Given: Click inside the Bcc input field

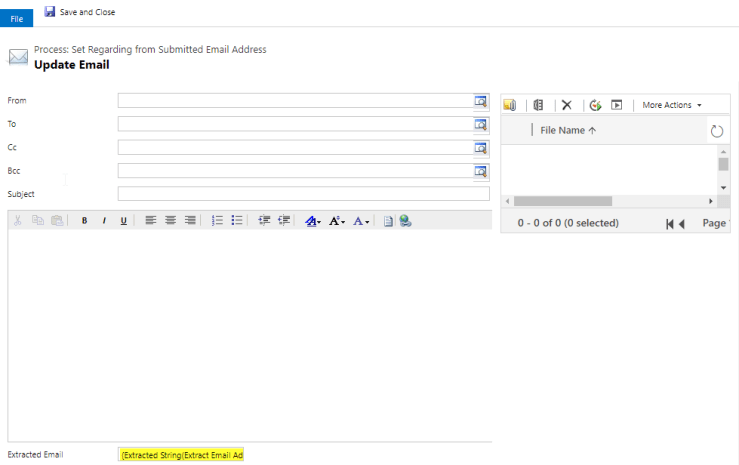Looking at the screenshot, I should pyautogui.click(x=296, y=171).
